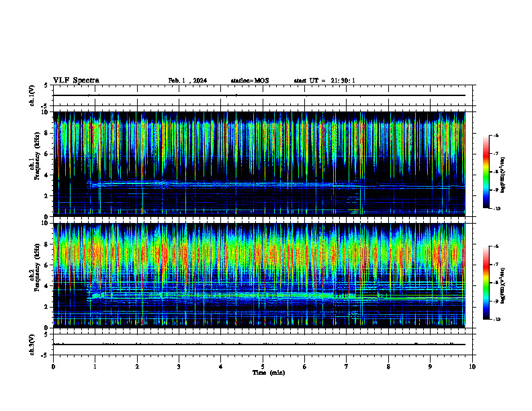Click the "3" tick on the time axis

coord(179,367)
